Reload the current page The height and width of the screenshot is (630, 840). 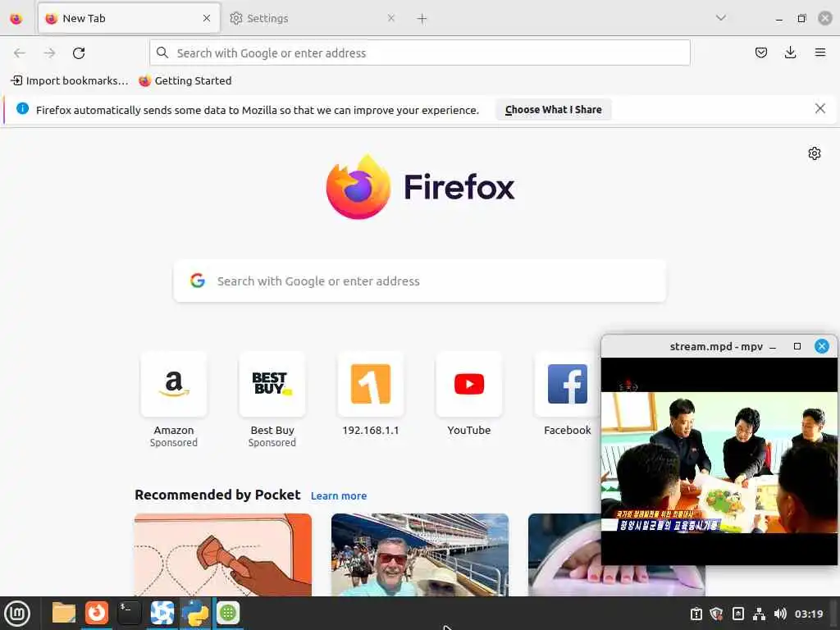(79, 53)
